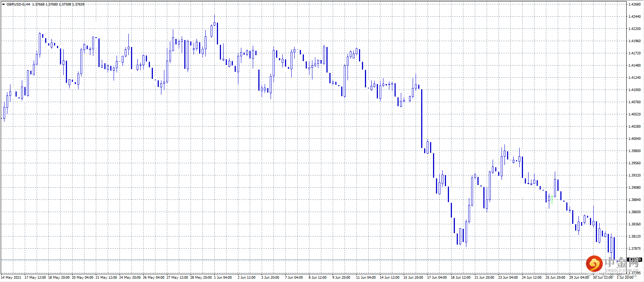Click the 23 Jun 04:00 time axis label
The image size is (644, 282).
pyautogui.click(x=508, y=278)
